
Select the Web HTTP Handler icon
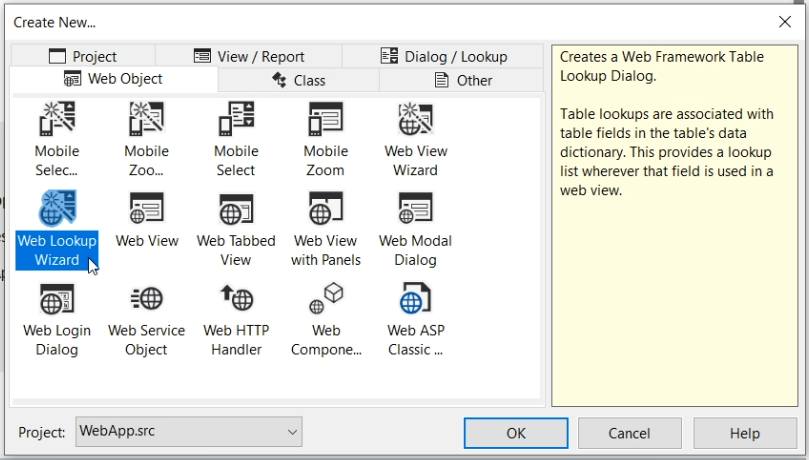236,299
